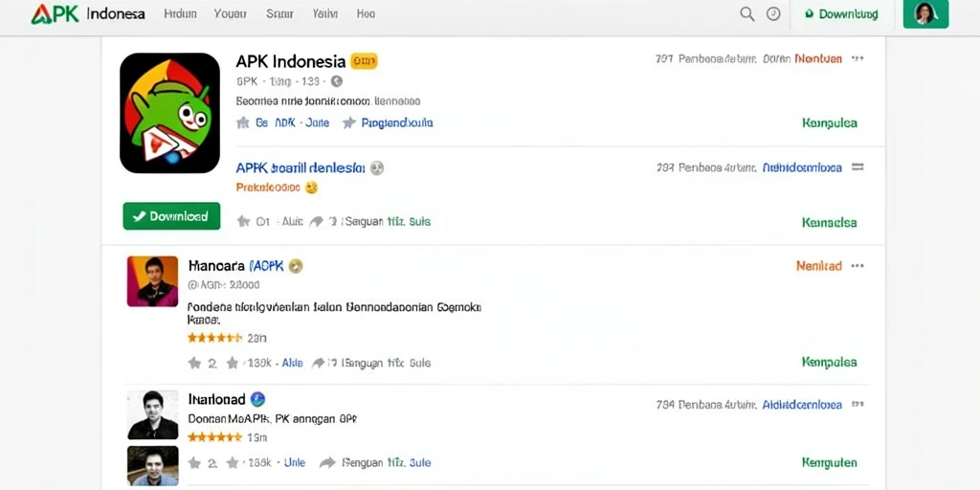Click the first star icon in the Hancara row

pyautogui.click(x=194, y=363)
